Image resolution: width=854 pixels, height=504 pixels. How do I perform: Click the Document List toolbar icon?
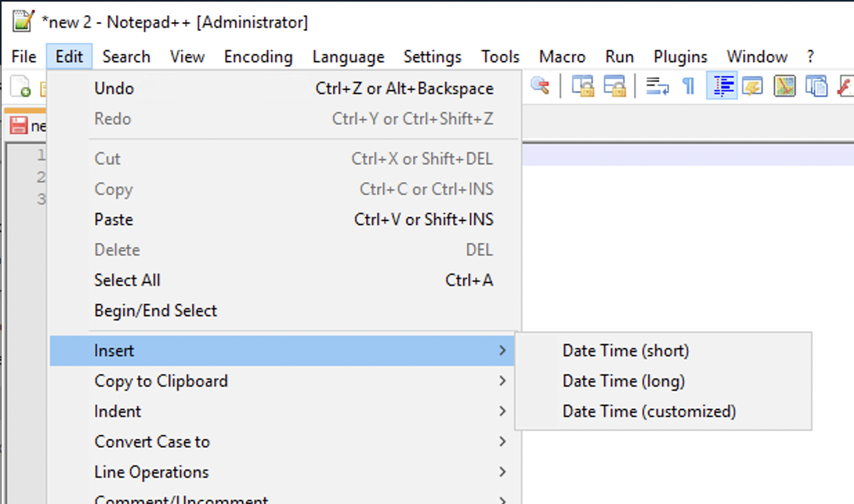click(x=817, y=86)
